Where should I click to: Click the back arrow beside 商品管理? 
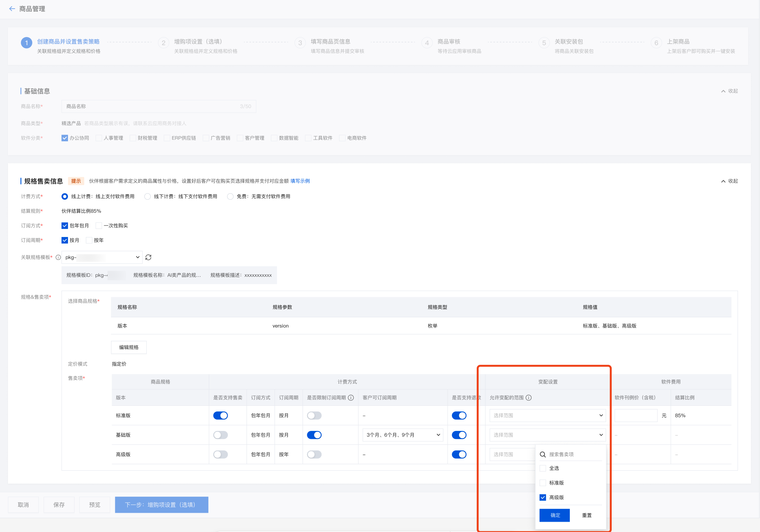pyautogui.click(x=12, y=9)
